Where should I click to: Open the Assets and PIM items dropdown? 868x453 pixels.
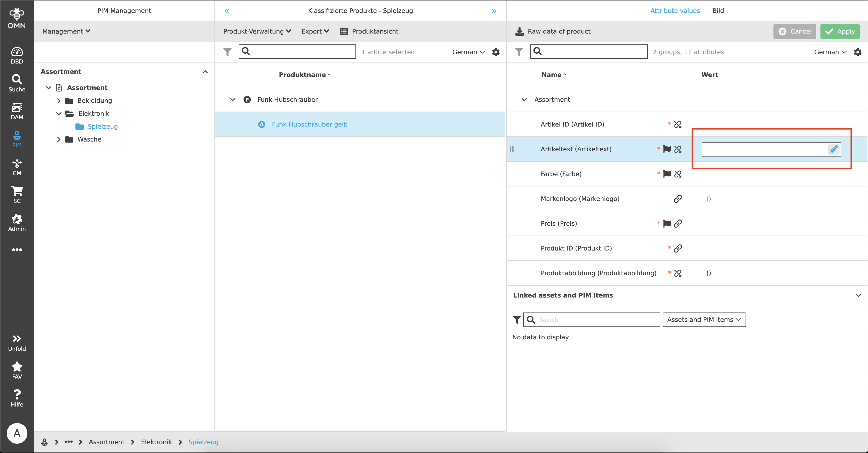(x=704, y=320)
